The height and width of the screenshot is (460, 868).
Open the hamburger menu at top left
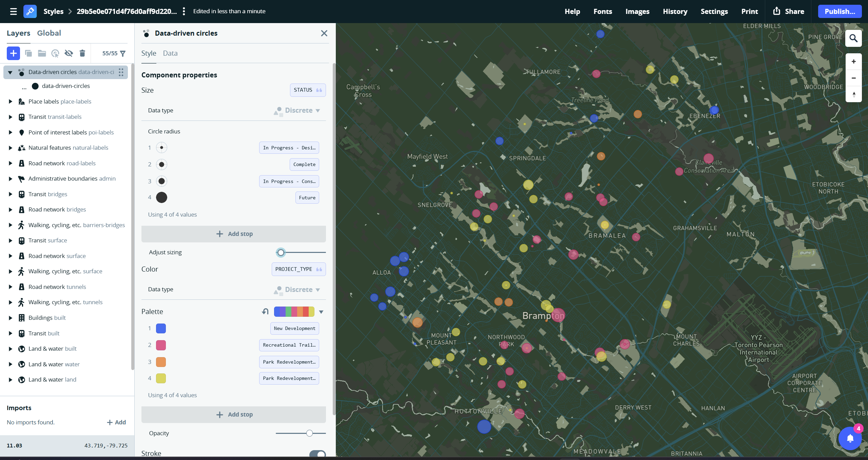(x=13, y=11)
